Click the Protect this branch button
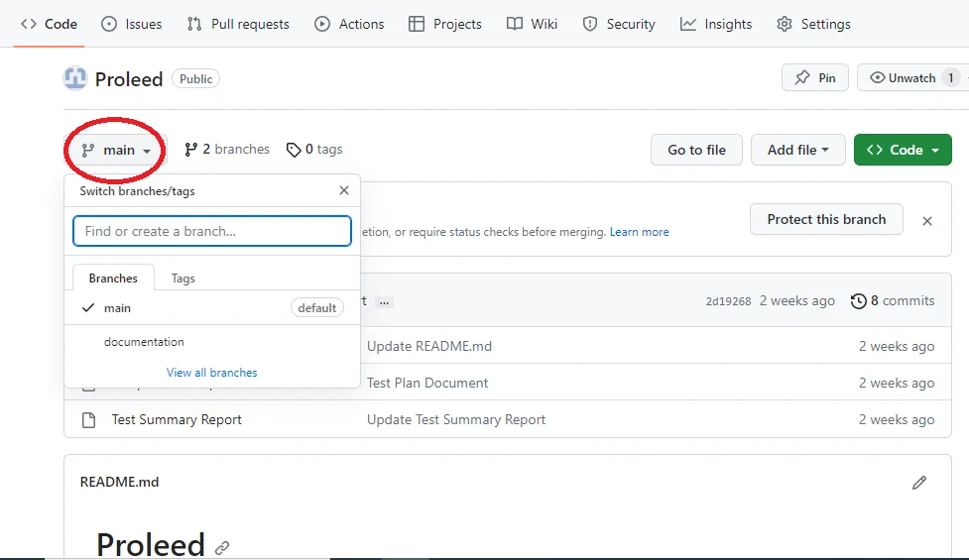 (826, 219)
